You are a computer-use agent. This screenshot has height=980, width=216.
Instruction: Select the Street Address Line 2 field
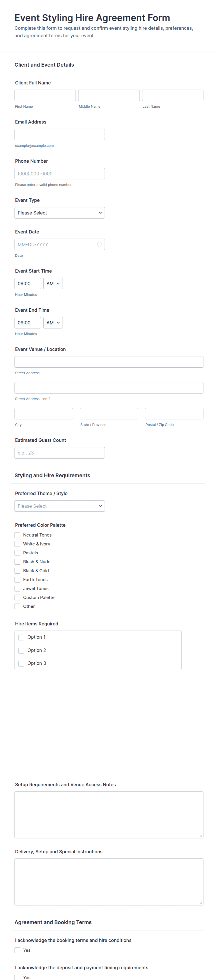coord(109,388)
